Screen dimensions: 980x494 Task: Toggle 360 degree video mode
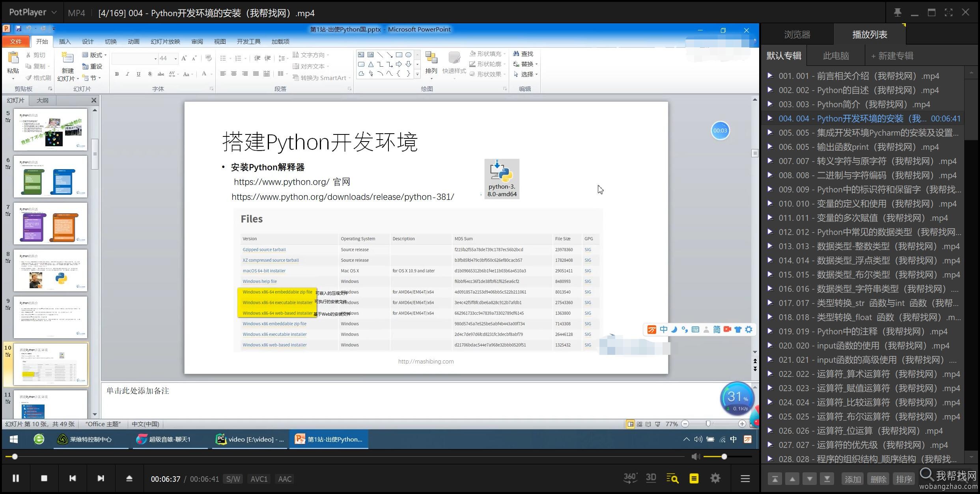(630, 478)
